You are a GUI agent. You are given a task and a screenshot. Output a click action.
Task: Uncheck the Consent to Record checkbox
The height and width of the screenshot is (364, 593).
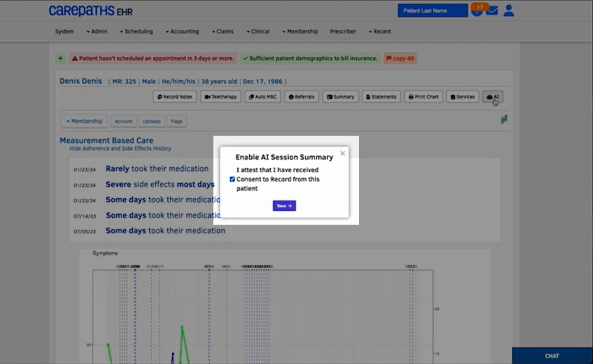pyautogui.click(x=232, y=179)
